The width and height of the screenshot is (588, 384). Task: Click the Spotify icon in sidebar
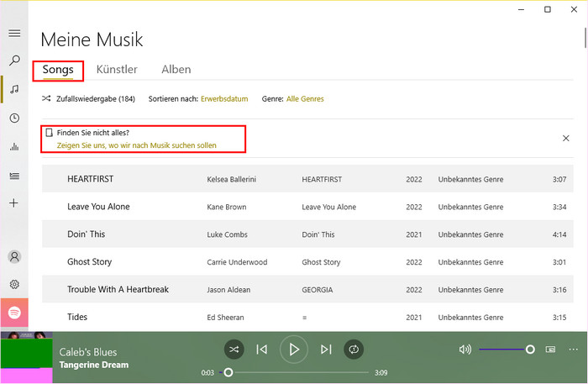pos(14,313)
